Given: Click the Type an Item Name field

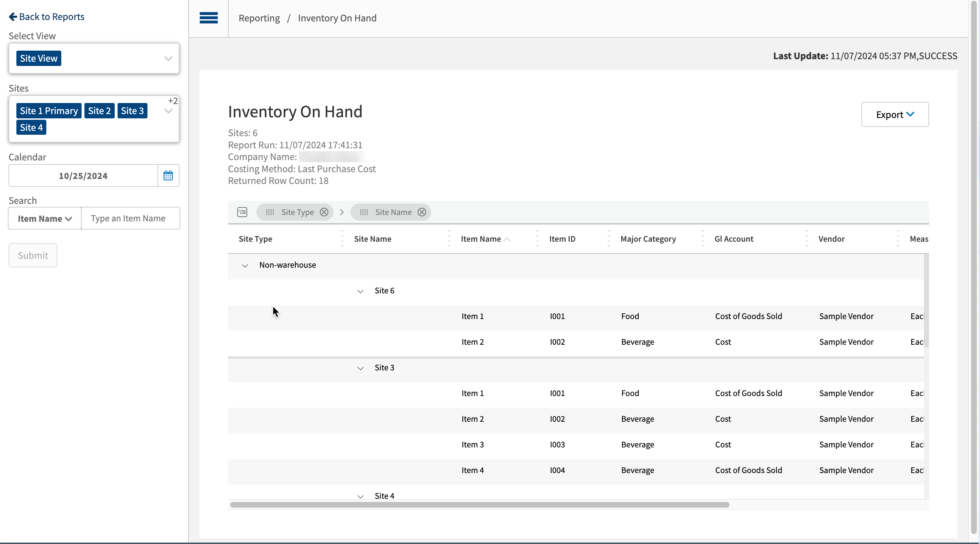Looking at the screenshot, I should [130, 218].
